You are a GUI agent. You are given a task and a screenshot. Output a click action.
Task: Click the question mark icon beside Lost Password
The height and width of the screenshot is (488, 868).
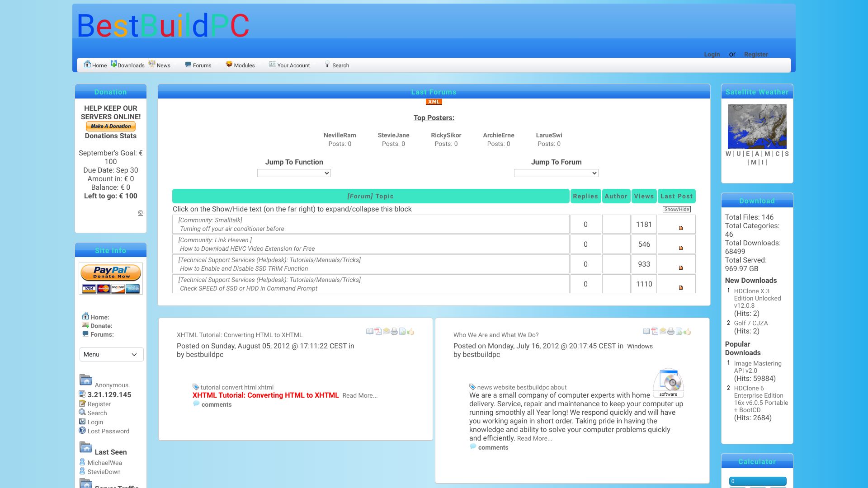point(82,430)
